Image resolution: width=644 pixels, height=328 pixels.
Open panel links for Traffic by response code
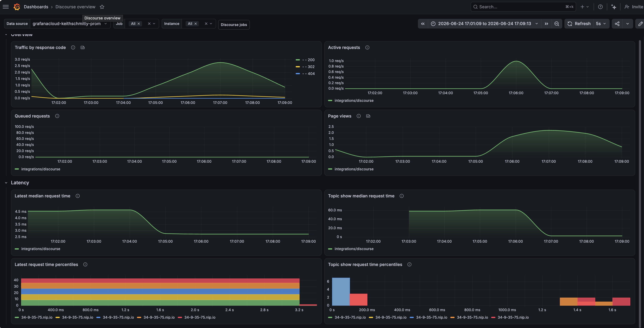pyautogui.click(x=83, y=48)
